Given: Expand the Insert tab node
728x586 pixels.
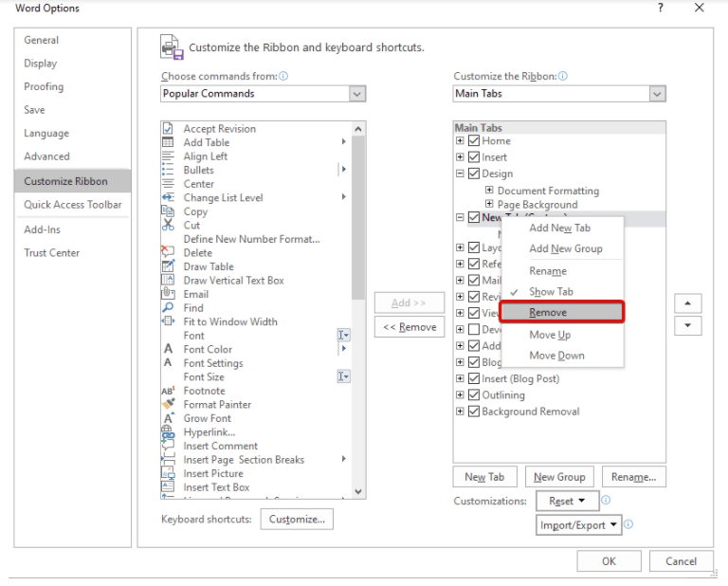Looking at the screenshot, I should (460, 157).
